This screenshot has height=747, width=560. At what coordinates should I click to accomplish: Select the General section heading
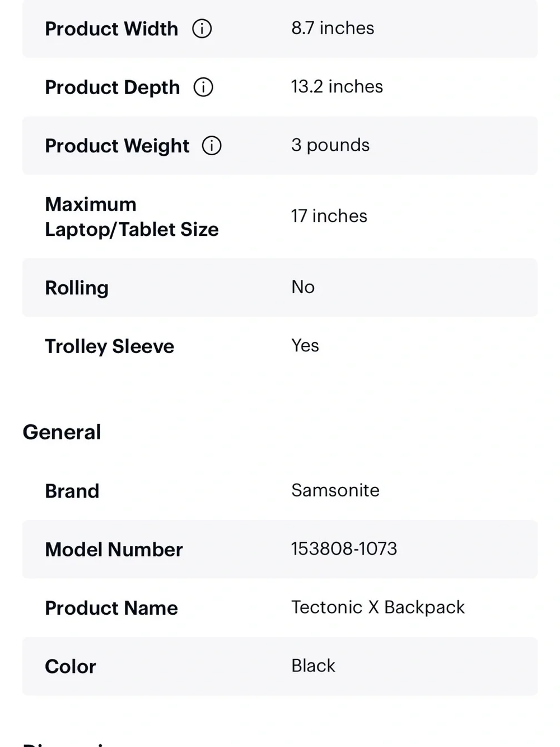click(62, 432)
